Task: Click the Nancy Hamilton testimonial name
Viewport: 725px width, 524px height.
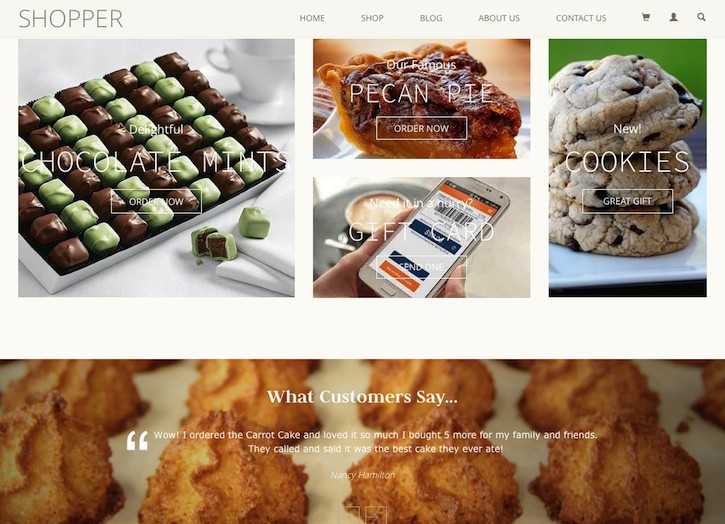Action: [362, 475]
